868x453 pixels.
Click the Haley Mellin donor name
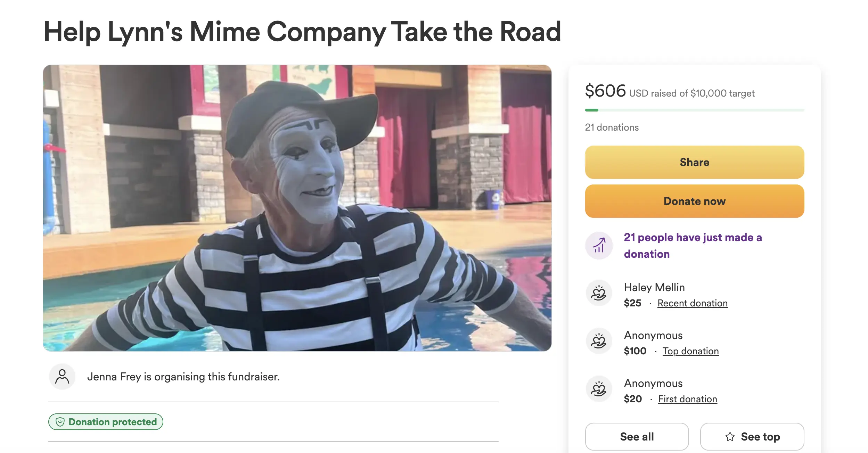point(654,287)
